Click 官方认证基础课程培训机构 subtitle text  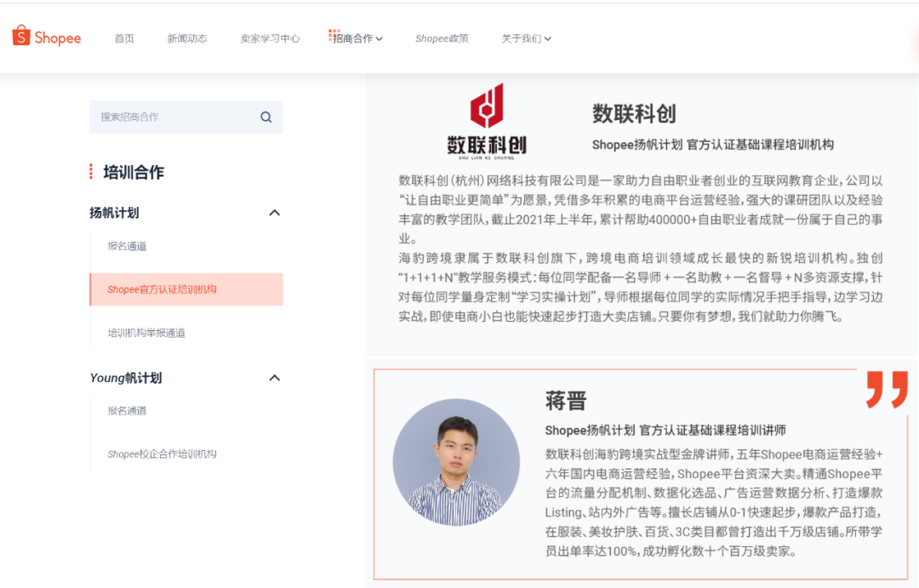[760, 145]
